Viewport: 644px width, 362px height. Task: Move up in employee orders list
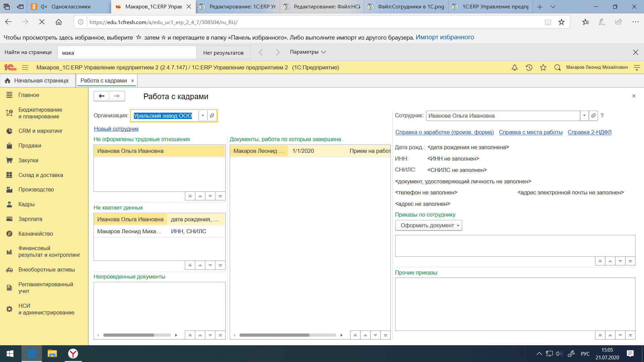click(x=610, y=261)
